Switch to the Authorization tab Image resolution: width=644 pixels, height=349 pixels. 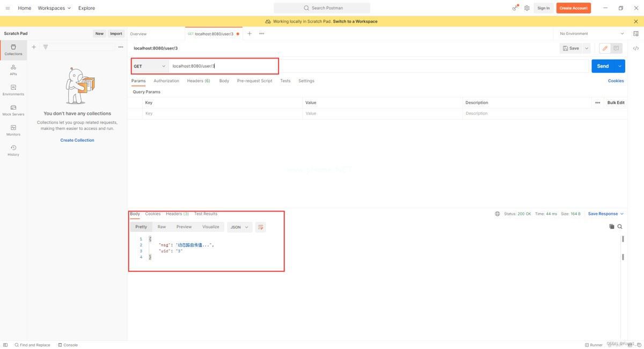point(166,81)
